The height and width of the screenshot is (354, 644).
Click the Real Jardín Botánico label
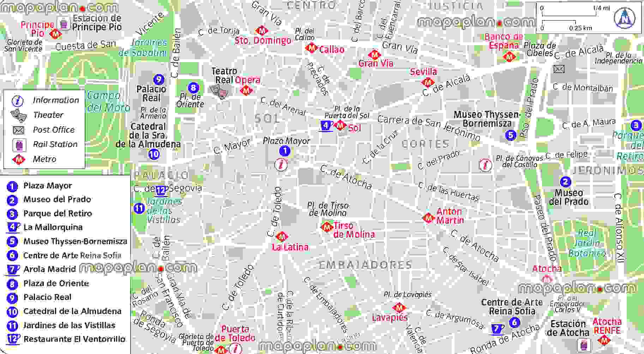587,243
